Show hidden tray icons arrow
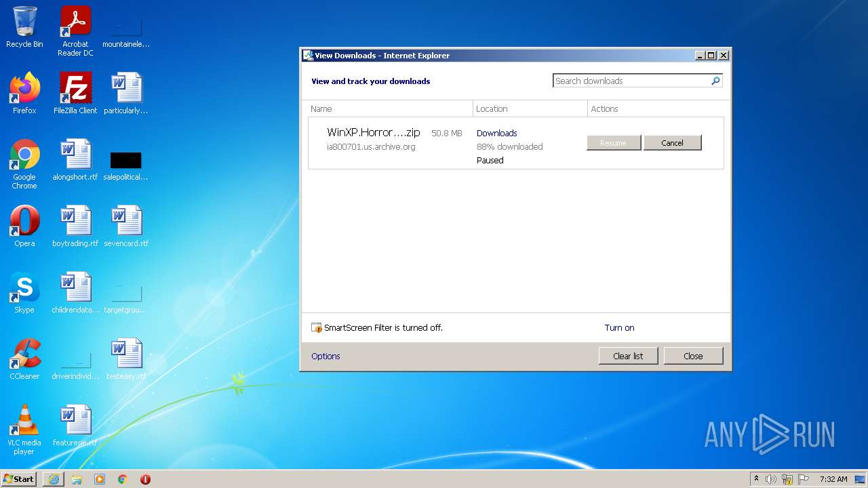The width and height of the screenshot is (868, 488). [x=756, y=479]
